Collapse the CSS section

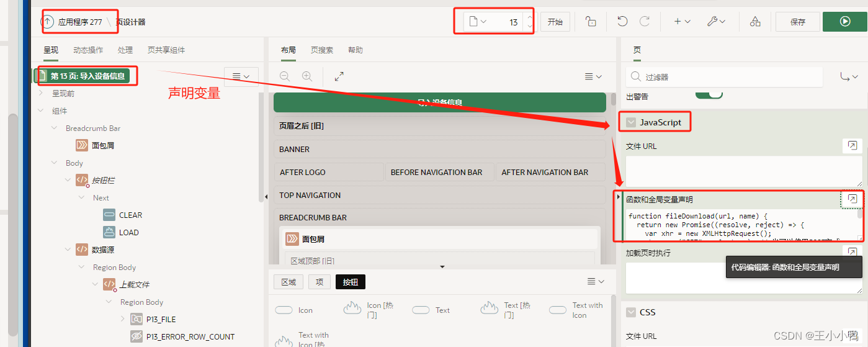click(631, 312)
